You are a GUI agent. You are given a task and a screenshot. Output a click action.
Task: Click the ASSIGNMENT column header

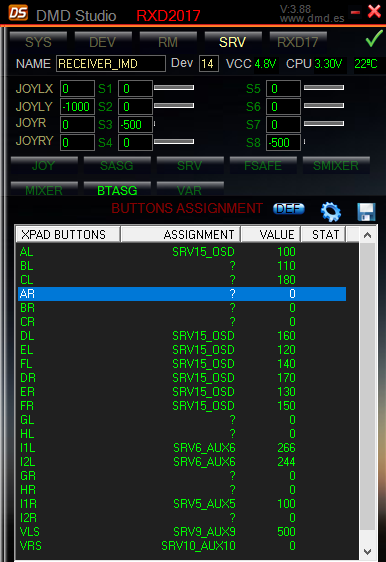(181, 234)
